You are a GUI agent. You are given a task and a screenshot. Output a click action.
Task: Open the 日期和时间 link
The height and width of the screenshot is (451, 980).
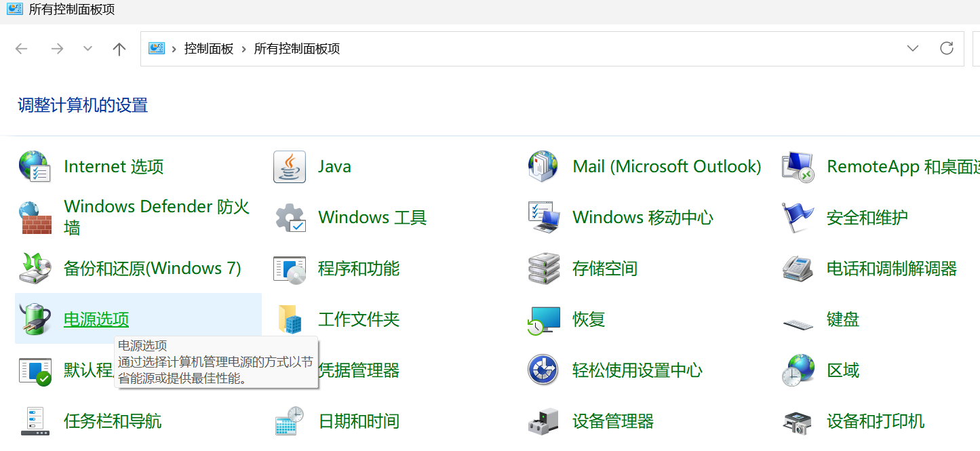coord(359,421)
